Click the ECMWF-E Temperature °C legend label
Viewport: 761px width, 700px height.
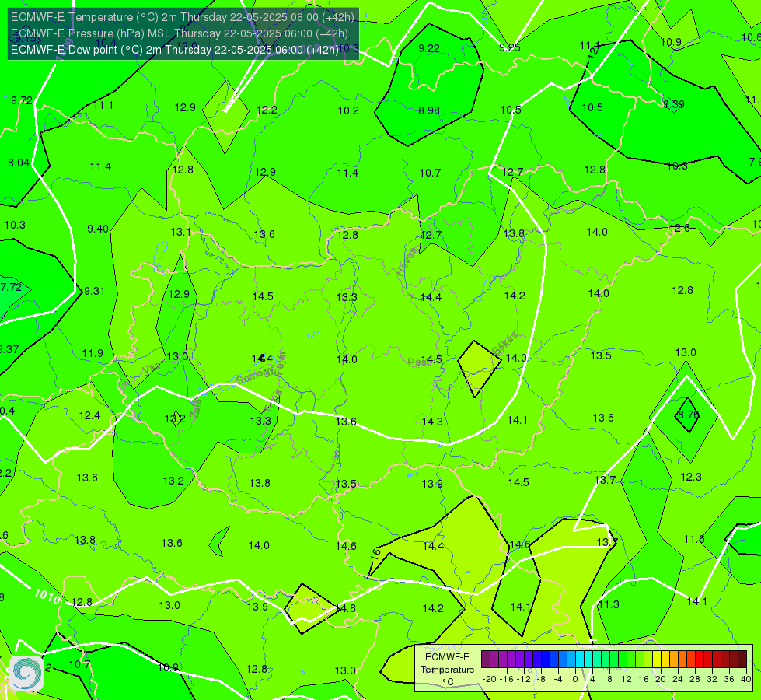(x=447, y=670)
